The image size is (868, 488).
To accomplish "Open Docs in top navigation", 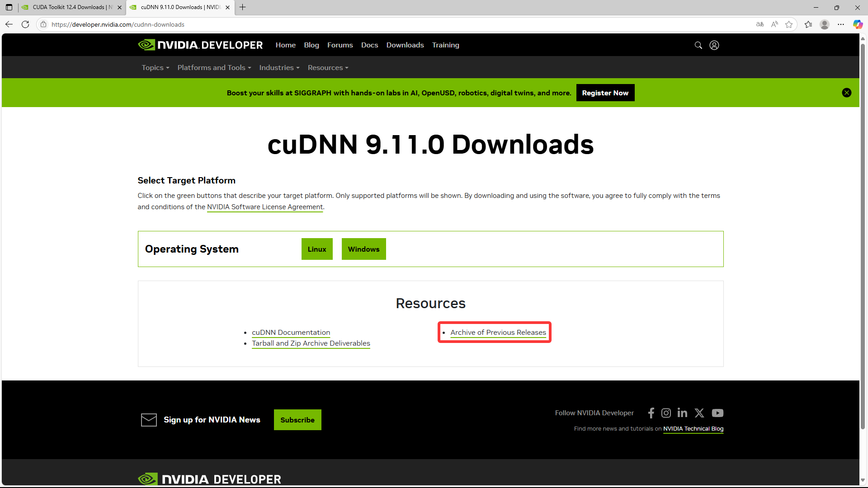I will [x=369, y=45].
